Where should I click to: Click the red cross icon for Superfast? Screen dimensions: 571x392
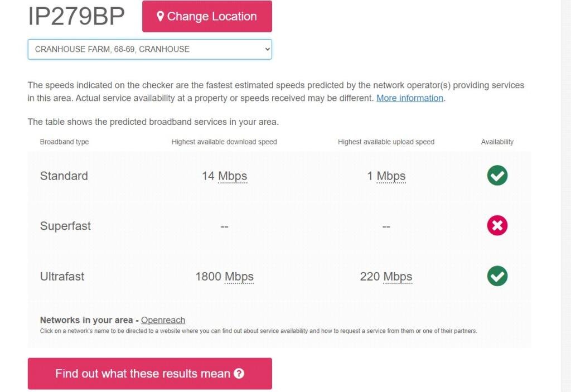click(497, 226)
